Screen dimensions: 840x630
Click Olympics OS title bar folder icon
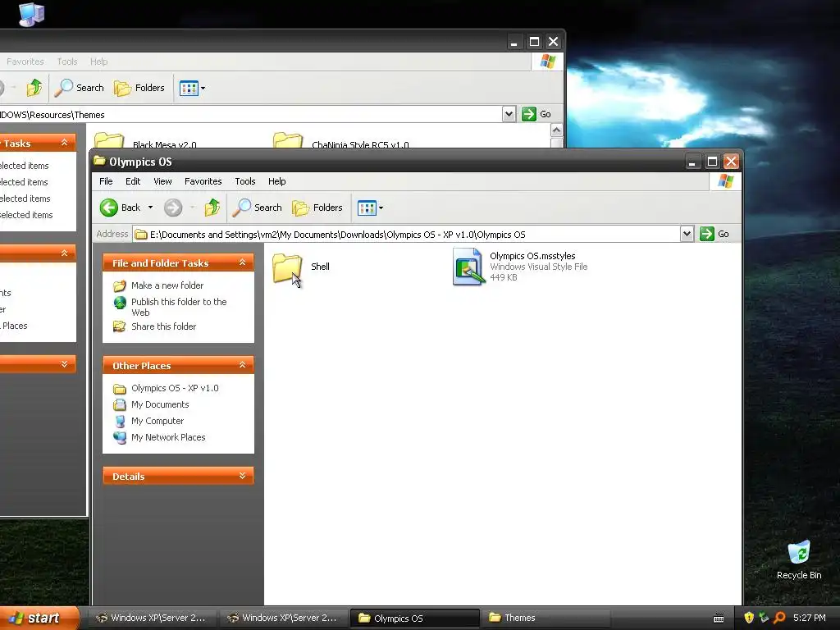[99, 162]
